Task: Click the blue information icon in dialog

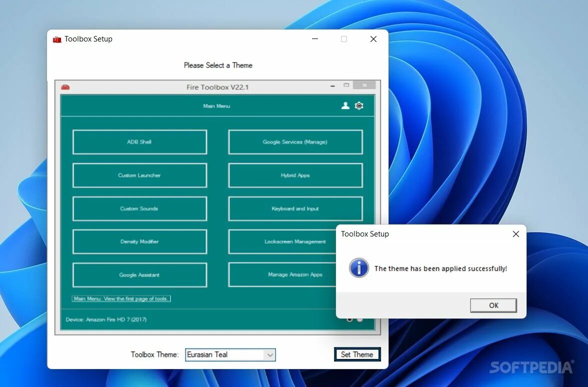Action: click(359, 268)
